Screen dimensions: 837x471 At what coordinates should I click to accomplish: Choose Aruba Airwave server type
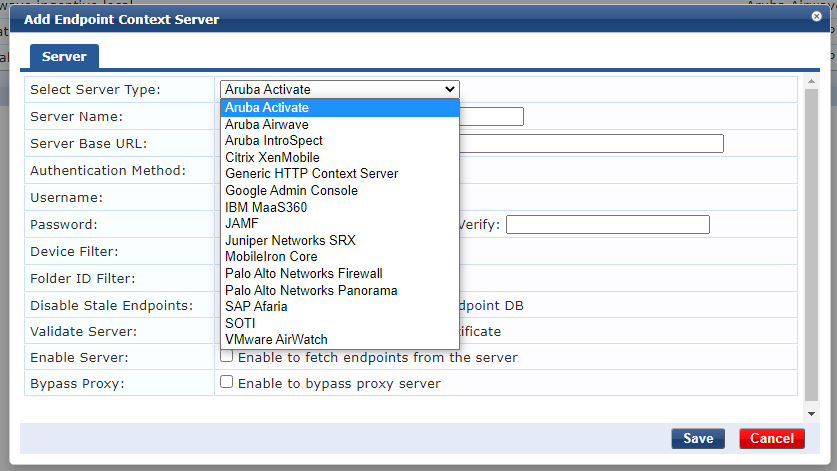(339, 124)
